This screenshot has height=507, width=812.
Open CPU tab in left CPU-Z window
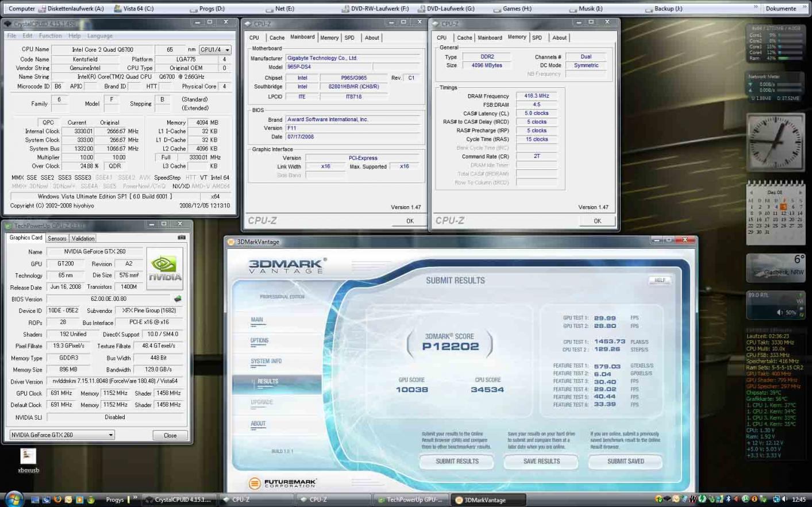(x=254, y=38)
